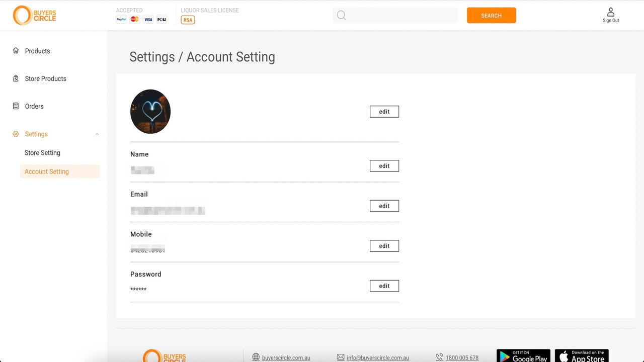
Task: Click the Products home icon
Action: point(16,51)
